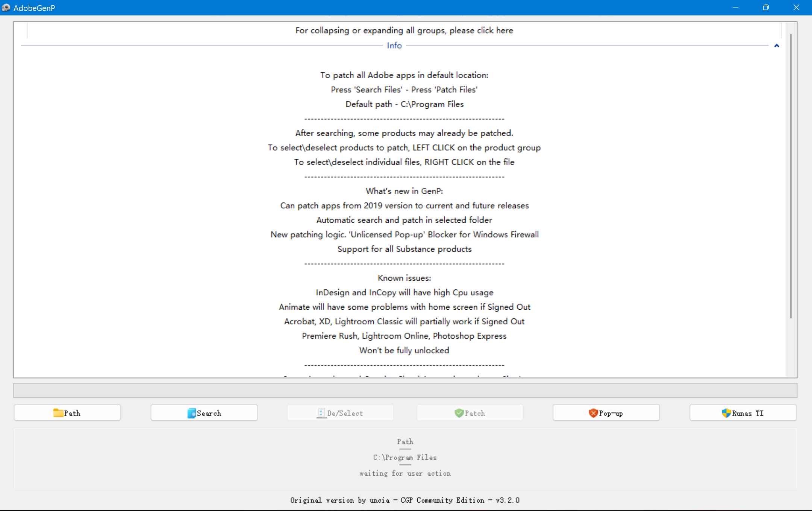Click the Info section label tab
The width and height of the screenshot is (812, 511).
pos(393,45)
